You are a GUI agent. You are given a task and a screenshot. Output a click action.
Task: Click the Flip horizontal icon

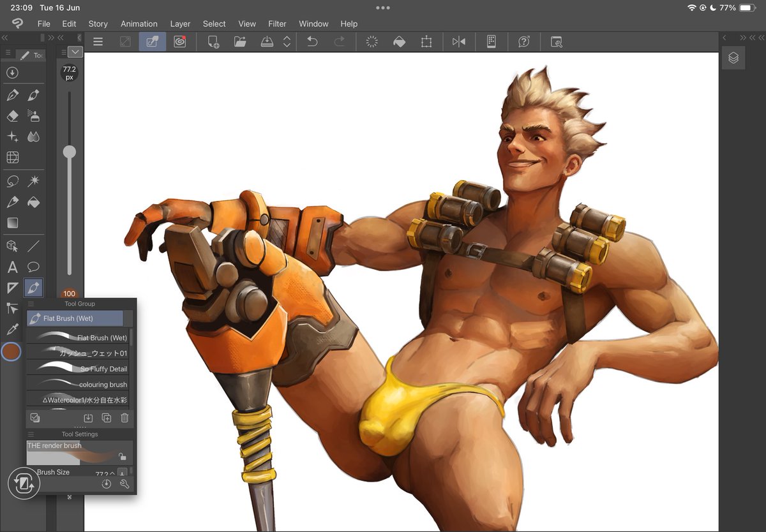(459, 42)
